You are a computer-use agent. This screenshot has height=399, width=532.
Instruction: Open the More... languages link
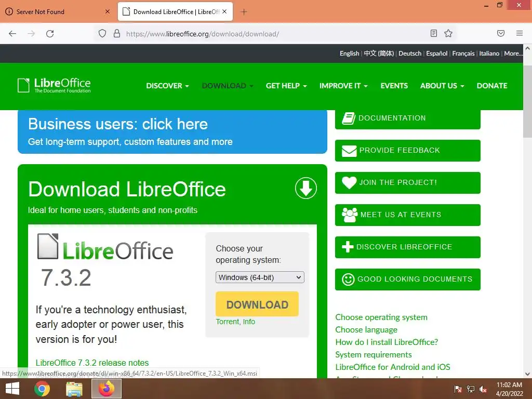point(513,54)
